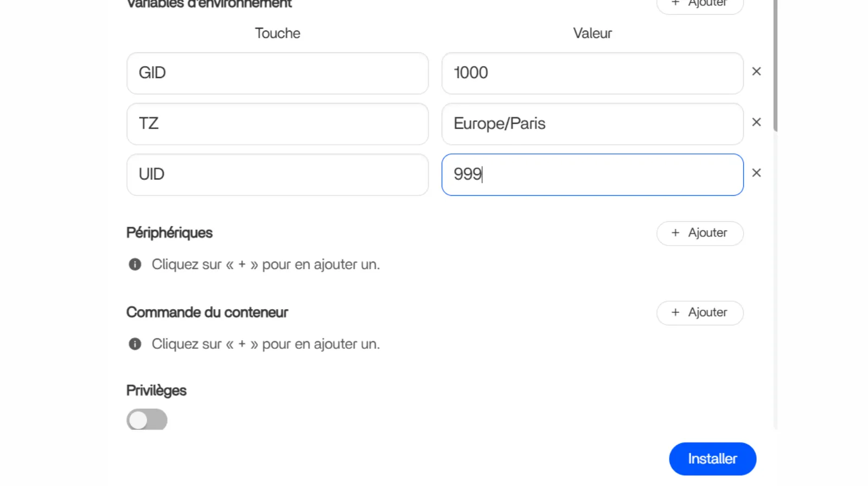Click Ajouter to add a new environment variable
Viewport: 868px width, 486px height.
coord(700,3)
